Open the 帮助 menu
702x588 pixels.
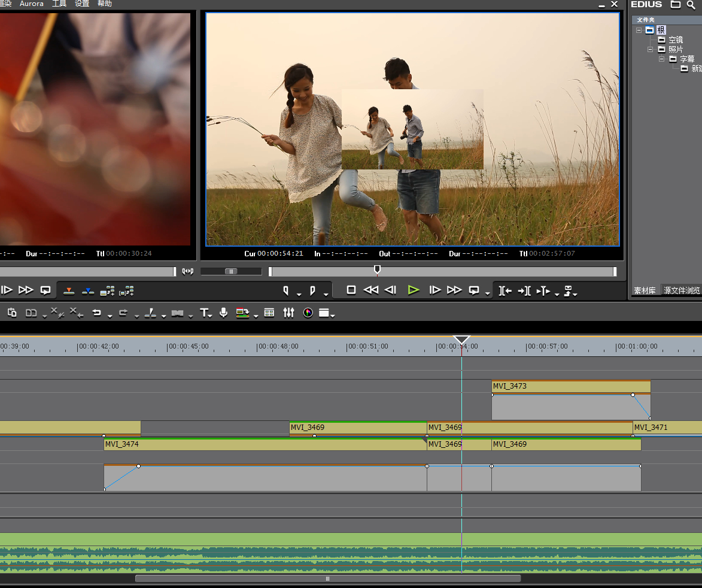pyautogui.click(x=104, y=4)
